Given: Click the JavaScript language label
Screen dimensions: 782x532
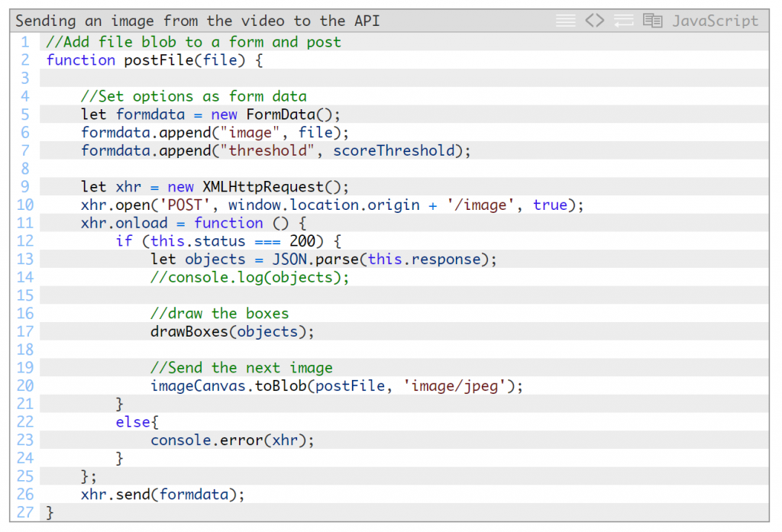Looking at the screenshot, I should [x=715, y=21].
